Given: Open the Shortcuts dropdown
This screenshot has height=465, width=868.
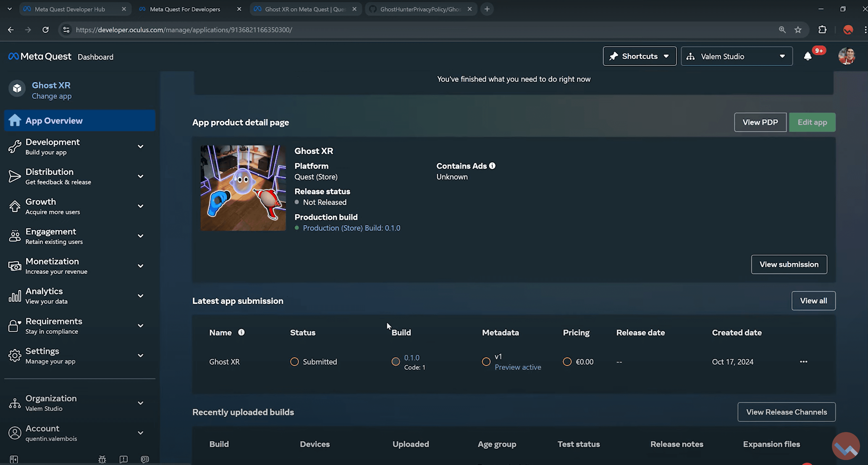Looking at the screenshot, I should pos(639,56).
